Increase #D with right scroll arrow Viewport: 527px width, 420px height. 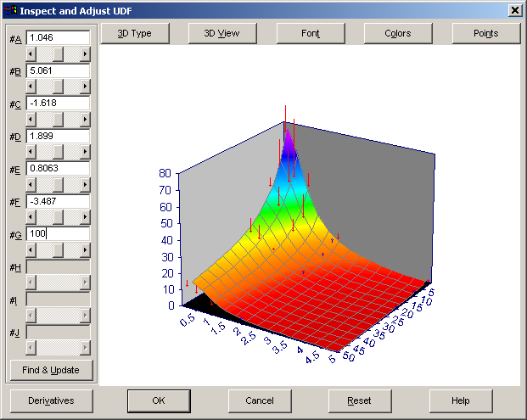coord(85,152)
